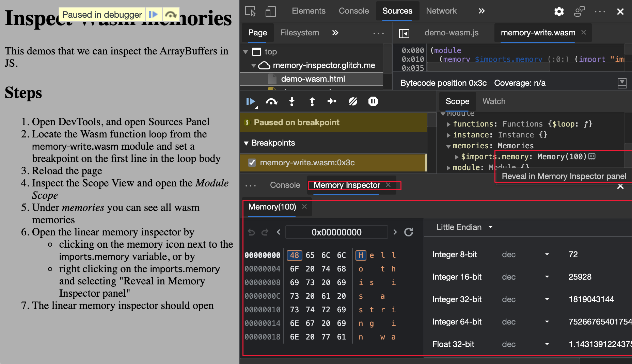Click the address input showing 0x00000000
Image resolution: width=632 pixels, height=364 pixels.
(x=336, y=232)
